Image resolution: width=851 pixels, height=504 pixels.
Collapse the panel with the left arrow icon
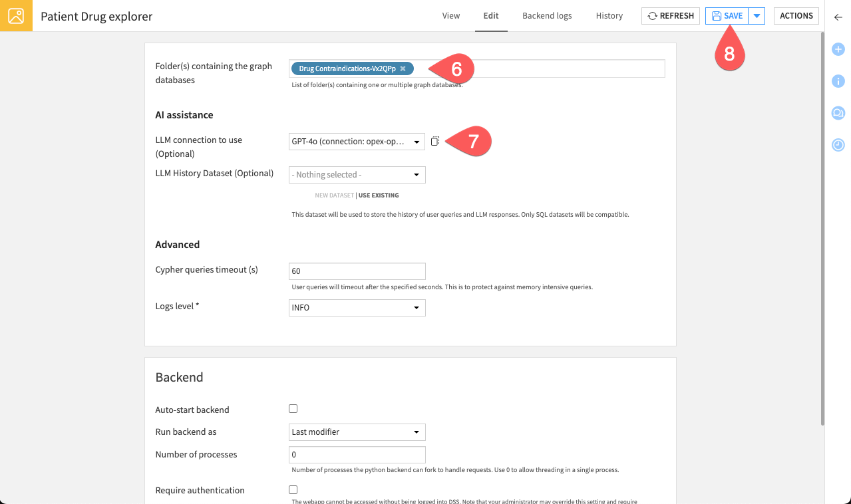click(x=838, y=17)
